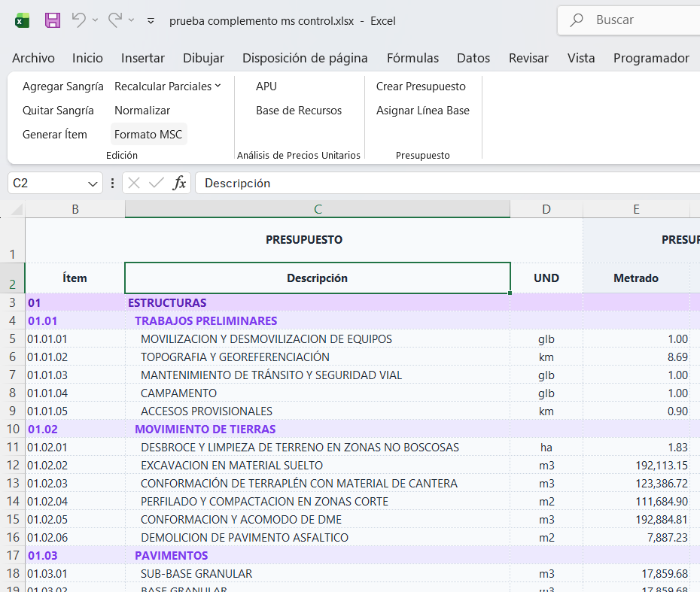Image resolution: width=700 pixels, height=592 pixels.
Task: Redo the last action
Action: 115,20
